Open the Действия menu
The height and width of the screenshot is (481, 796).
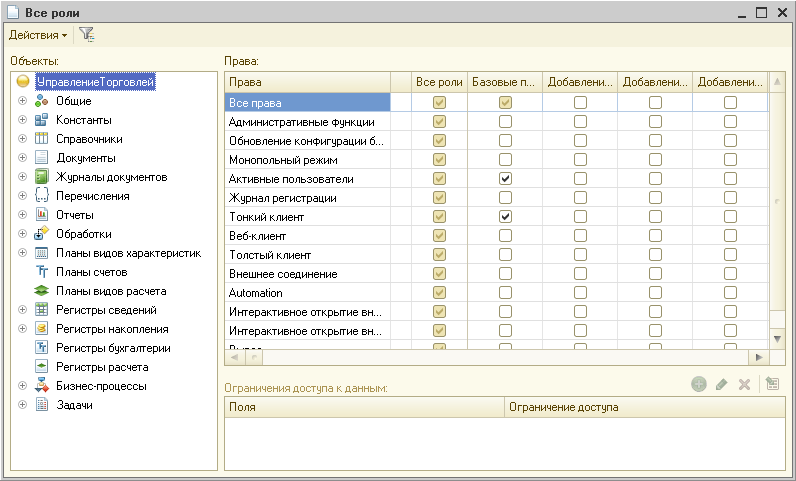[38, 35]
